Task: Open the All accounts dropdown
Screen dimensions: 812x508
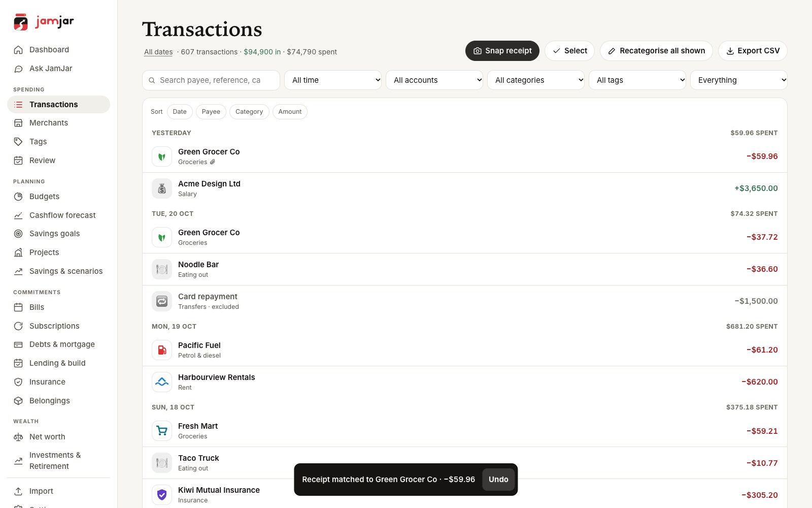Action: tap(434, 80)
